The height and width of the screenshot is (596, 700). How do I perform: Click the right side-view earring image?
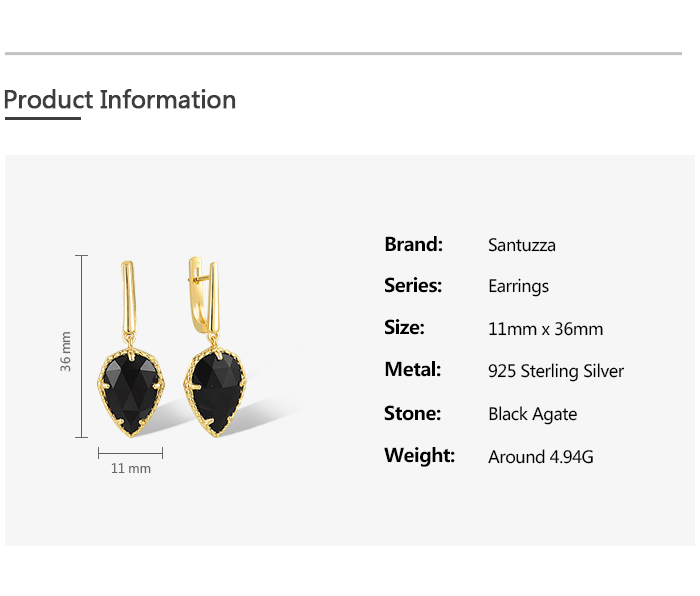213,350
